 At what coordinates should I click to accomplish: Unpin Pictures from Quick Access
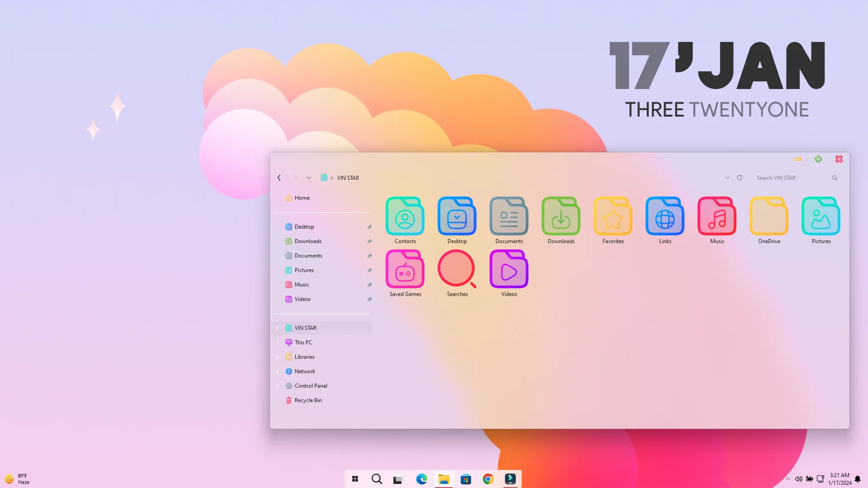click(369, 270)
